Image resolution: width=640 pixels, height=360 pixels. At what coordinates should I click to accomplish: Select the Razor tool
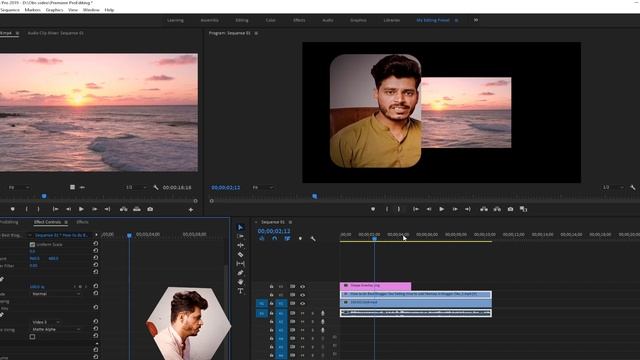point(240,255)
